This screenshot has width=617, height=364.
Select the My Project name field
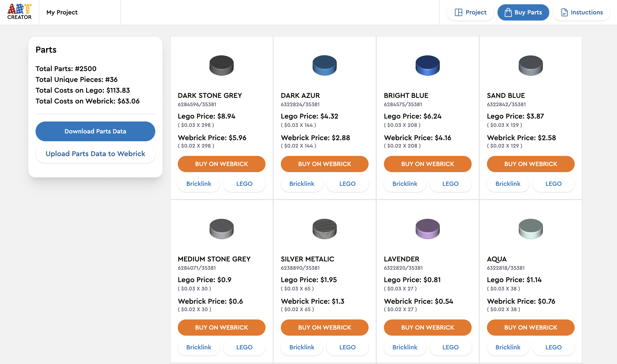click(x=80, y=12)
